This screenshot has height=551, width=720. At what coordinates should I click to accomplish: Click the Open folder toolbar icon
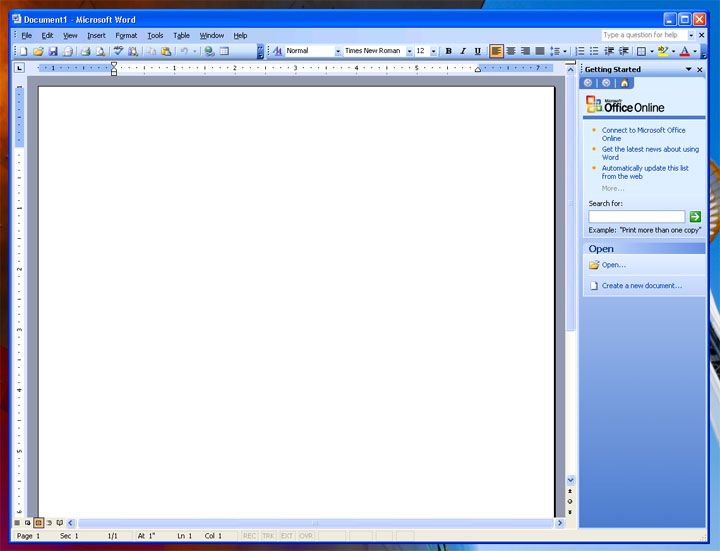pos(38,51)
